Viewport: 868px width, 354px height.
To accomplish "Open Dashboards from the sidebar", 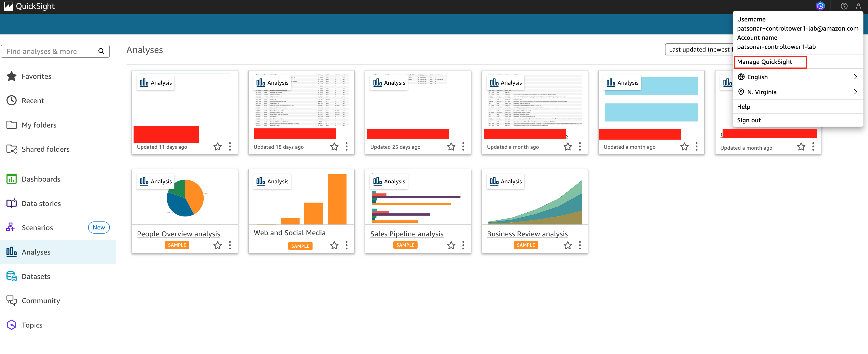I will [x=41, y=179].
